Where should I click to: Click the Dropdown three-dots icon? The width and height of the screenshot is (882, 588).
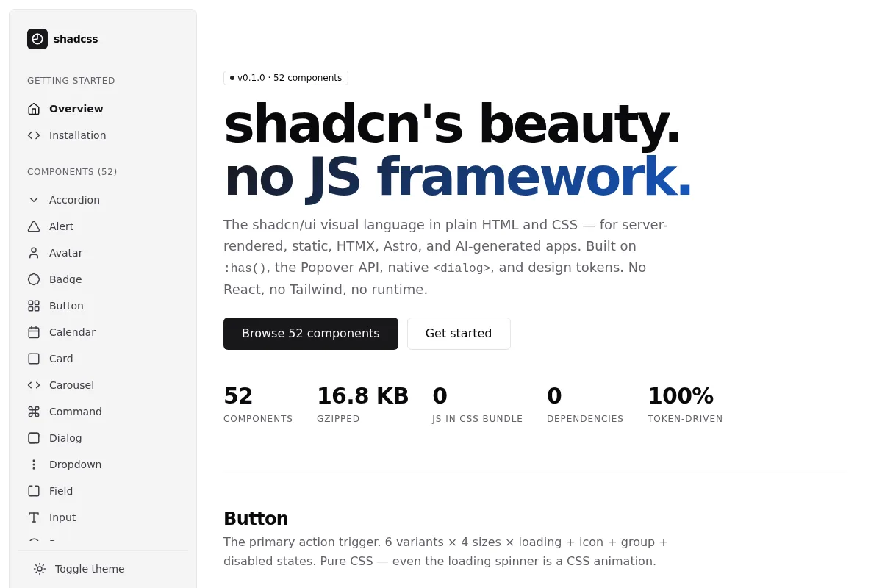pyautogui.click(x=34, y=465)
